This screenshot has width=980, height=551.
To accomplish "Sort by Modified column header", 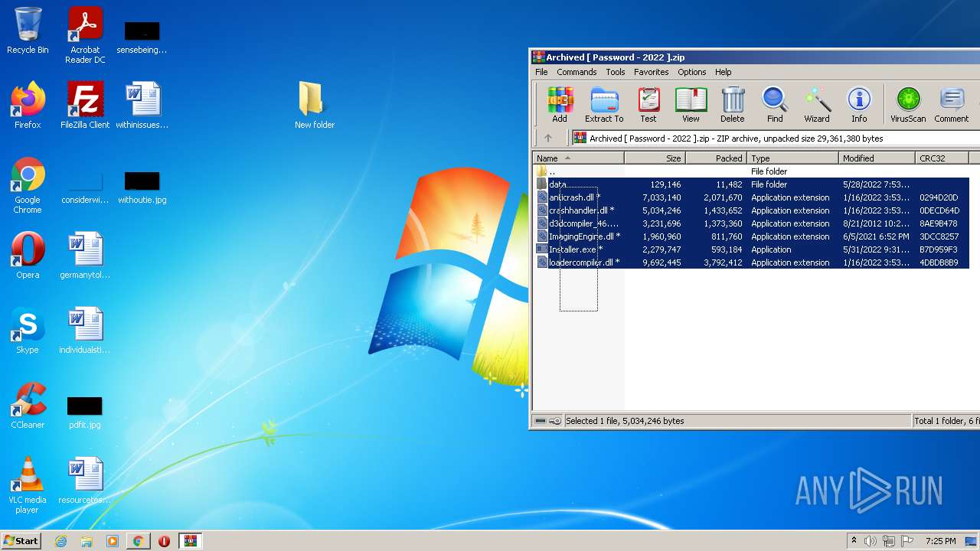I will click(x=877, y=158).
